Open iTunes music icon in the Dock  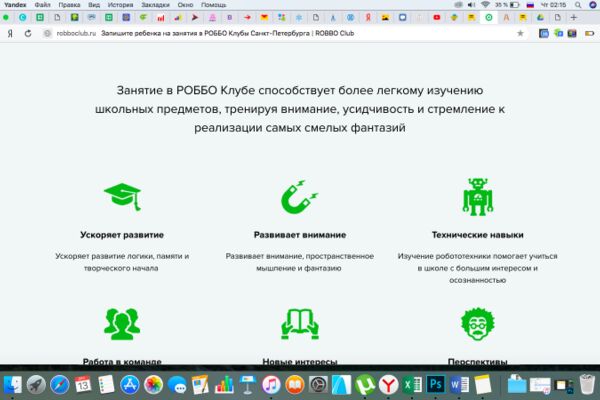(271, 384)
